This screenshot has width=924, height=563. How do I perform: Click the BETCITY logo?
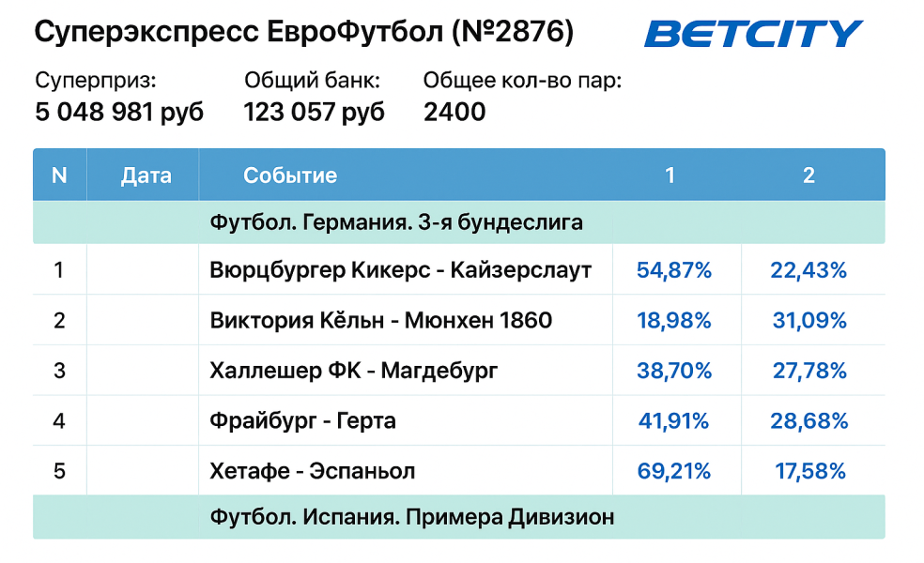click(753, 35)
